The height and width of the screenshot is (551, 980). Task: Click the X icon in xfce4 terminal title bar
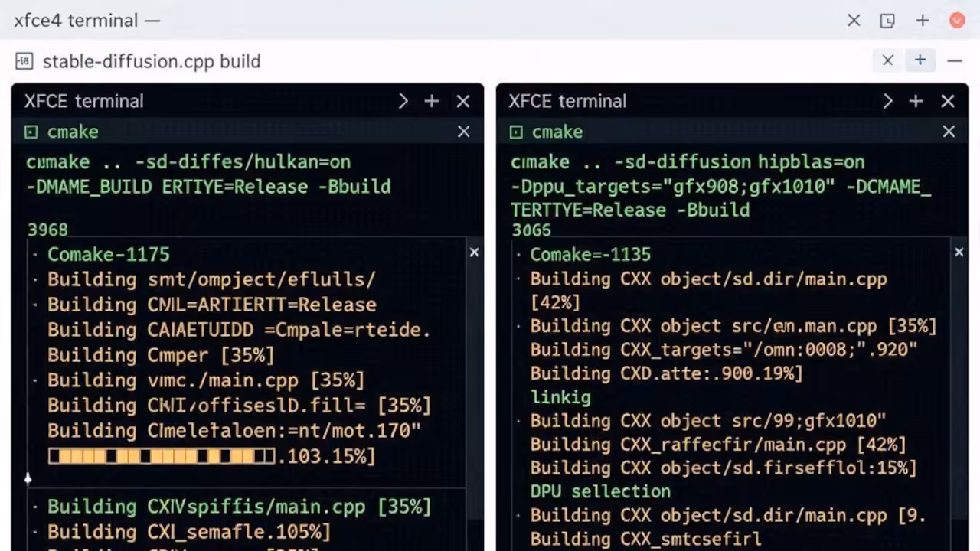(x=854, y=21)
